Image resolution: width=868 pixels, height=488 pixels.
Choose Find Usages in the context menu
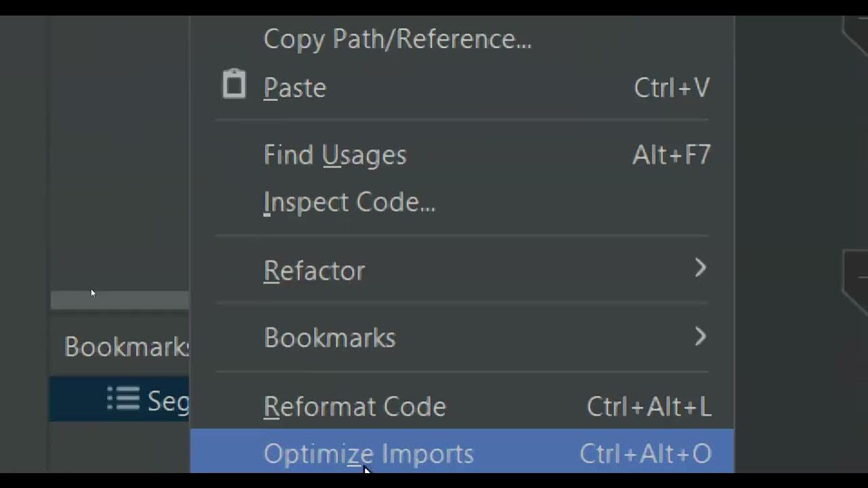coord(335,155)
